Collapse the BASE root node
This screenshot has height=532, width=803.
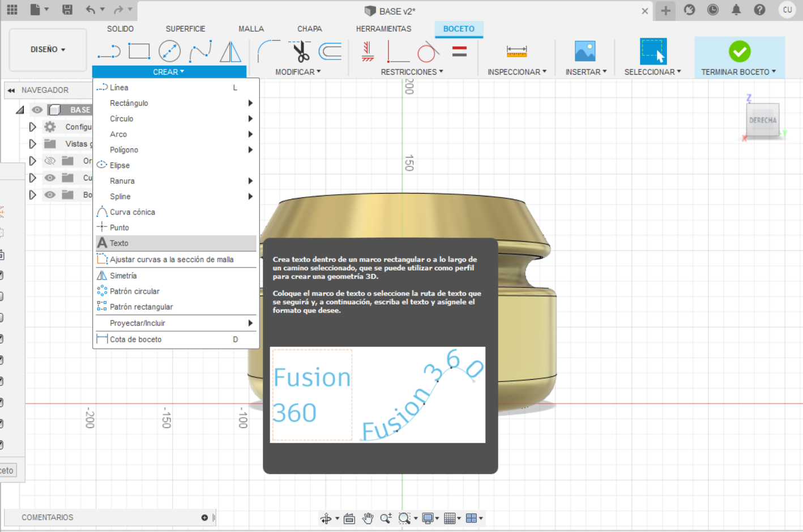point(20,110)
